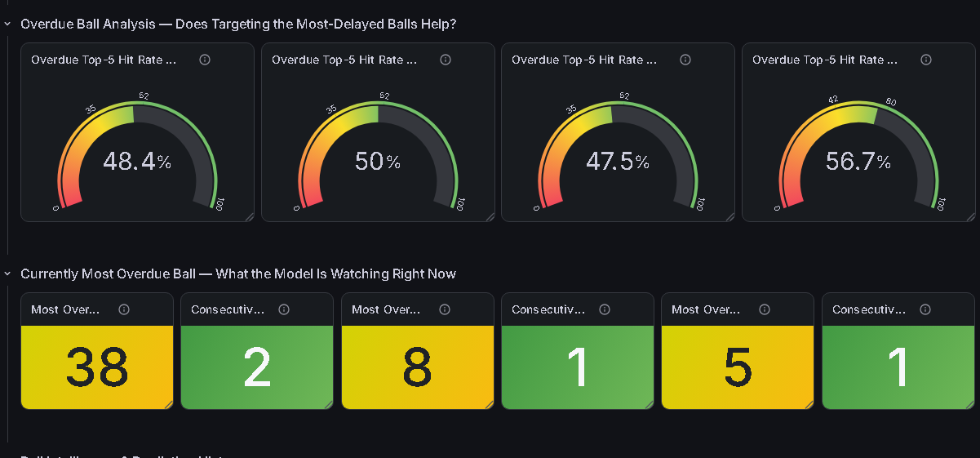This screenshot has height=458, width=980.
Task: Click the yellow stat value 8
Action: 417,367
